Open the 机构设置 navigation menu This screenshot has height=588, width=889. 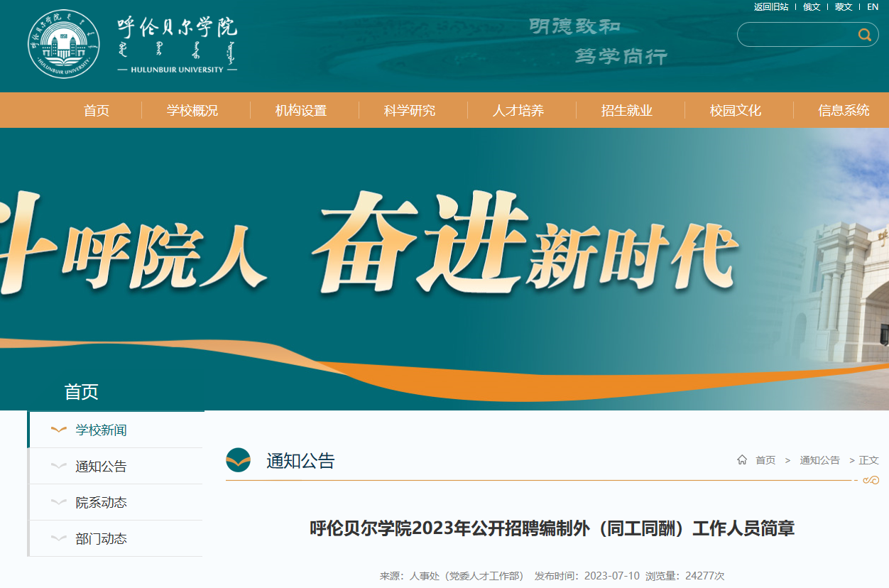301,110
